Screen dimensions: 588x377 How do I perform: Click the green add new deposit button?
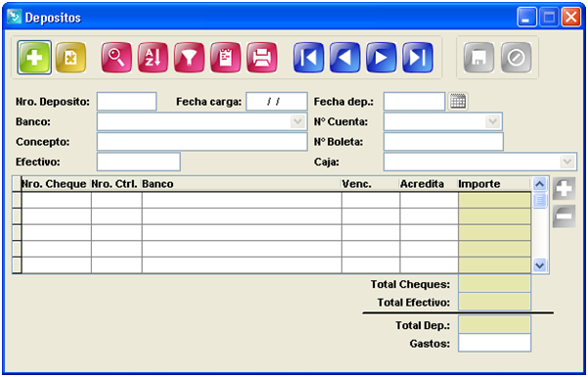click(x=34, y=58)
